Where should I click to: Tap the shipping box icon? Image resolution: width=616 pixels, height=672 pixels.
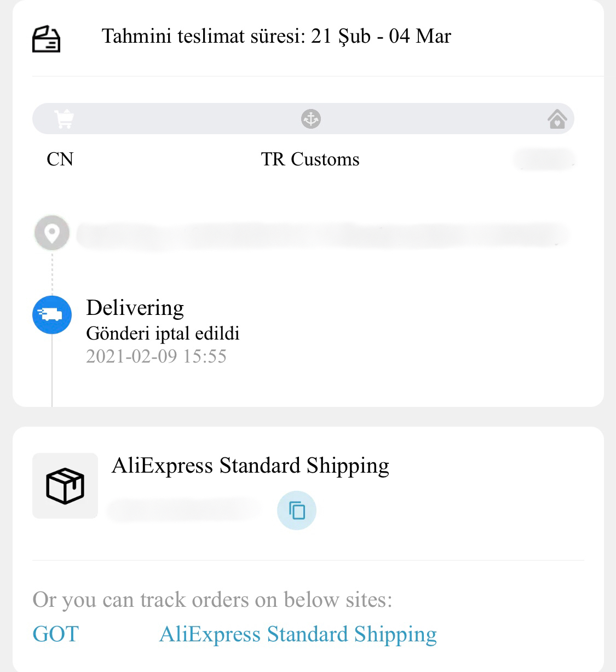tap(65, 486)
